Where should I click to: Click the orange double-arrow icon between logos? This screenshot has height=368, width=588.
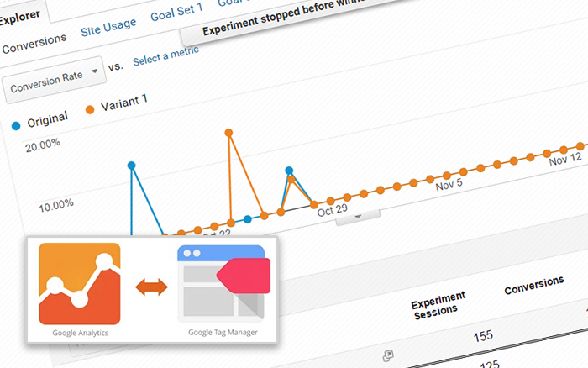[151, 287]
